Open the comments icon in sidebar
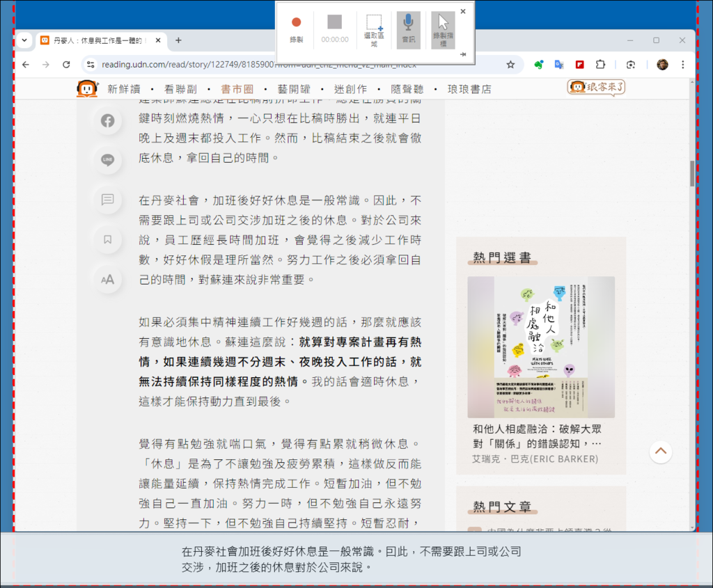713x588 pixels. click(x=108, y=200)
